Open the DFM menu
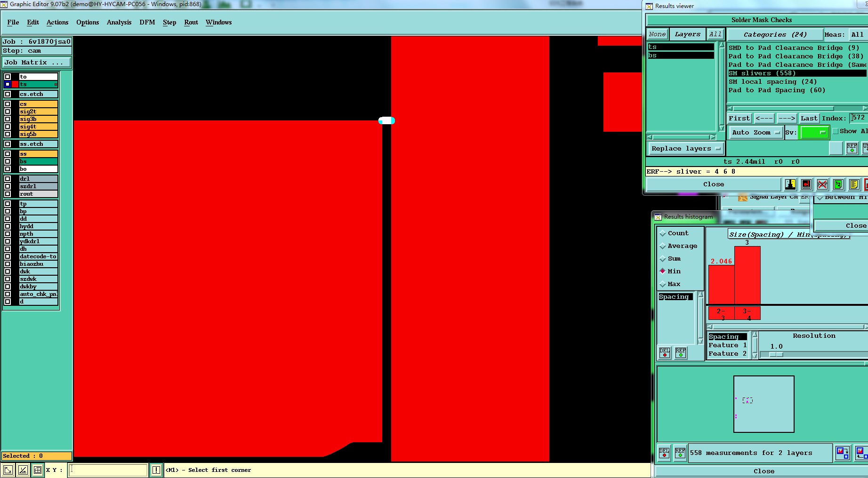Viewport: 868px width, 478px height. (x=147, y=22)
